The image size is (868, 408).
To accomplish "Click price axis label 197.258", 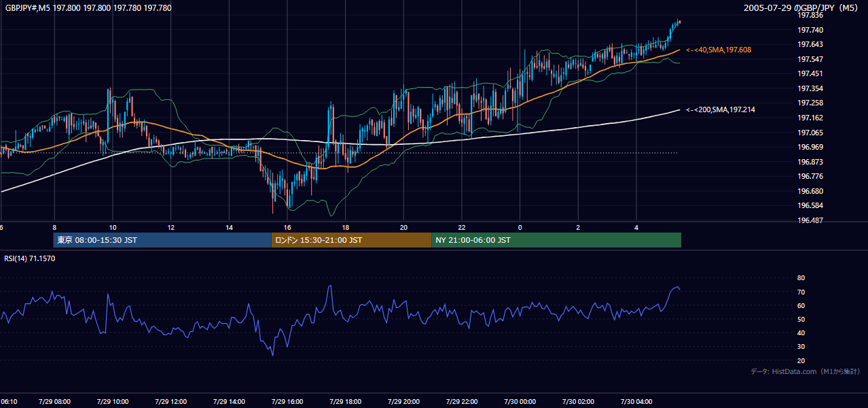I will [810, 103].
